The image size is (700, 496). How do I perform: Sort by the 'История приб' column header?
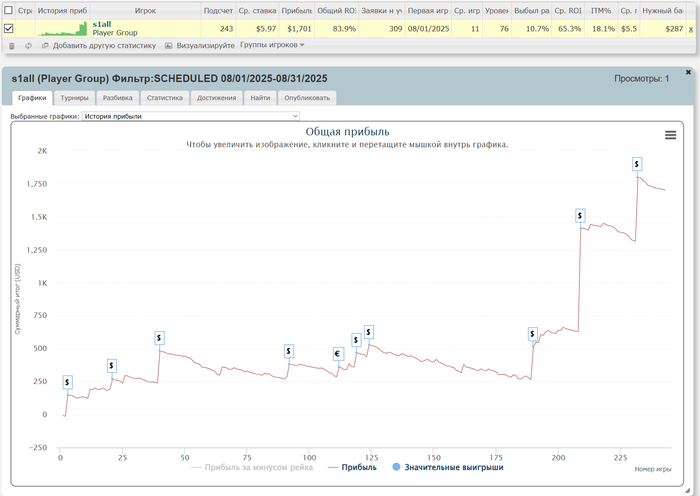click(x=62, y=10)
